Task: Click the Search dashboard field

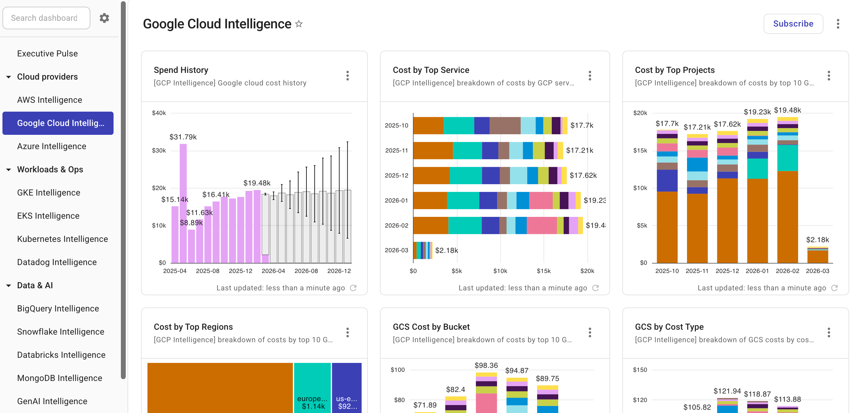Action: coord(46,18)
